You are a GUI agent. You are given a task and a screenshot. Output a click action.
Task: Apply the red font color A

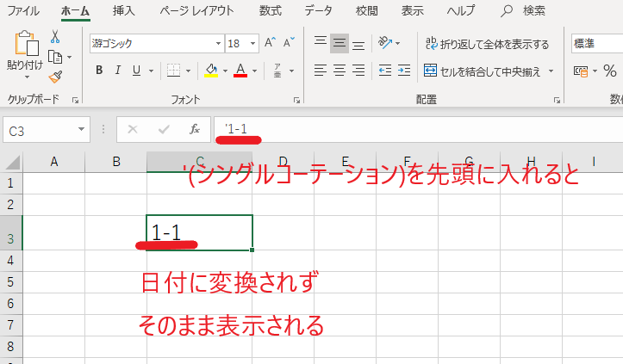click(x=240, y=71)
